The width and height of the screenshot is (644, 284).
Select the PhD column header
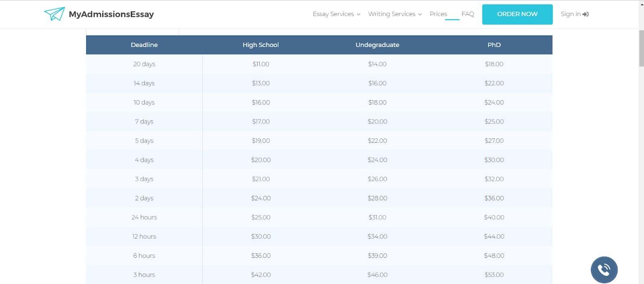pos(494,45)
